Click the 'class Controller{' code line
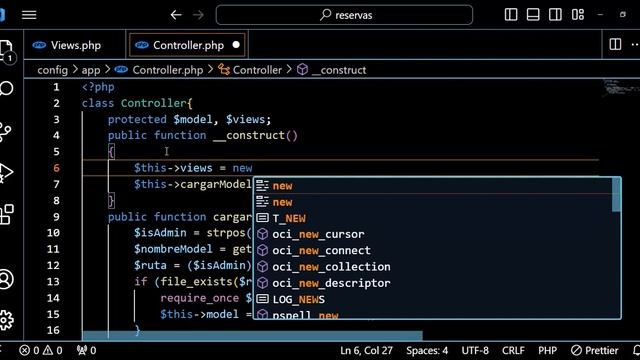The width and height of the screenshot is (640, 360). tap(137, 103)
